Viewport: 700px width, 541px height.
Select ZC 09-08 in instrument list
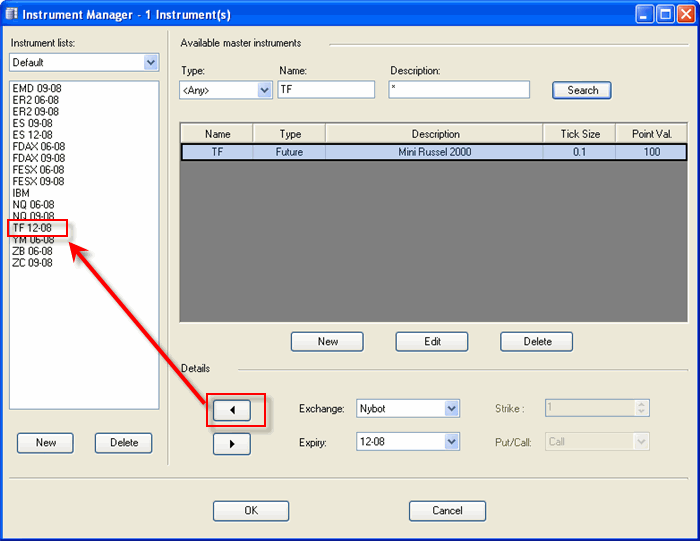pyautogui.click(x=32, y=262)
